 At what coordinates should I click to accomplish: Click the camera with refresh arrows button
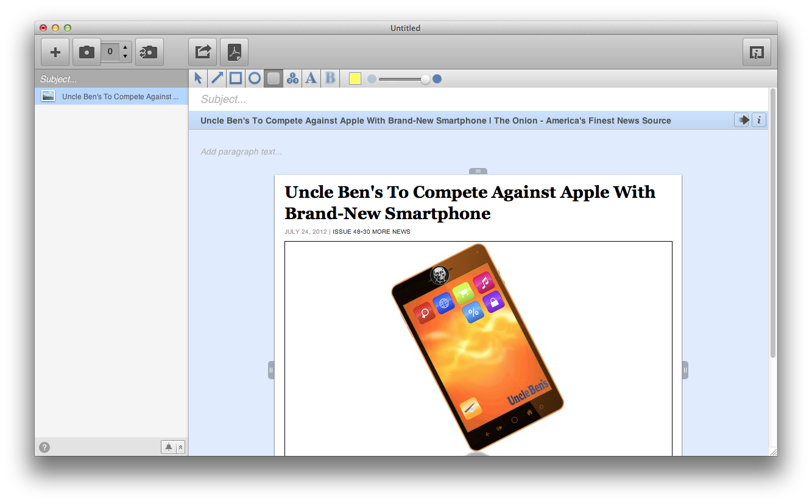click(149, 52)
